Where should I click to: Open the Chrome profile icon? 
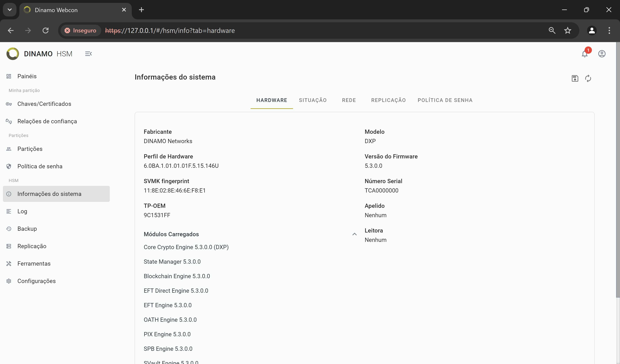click(x=592, y=30)
